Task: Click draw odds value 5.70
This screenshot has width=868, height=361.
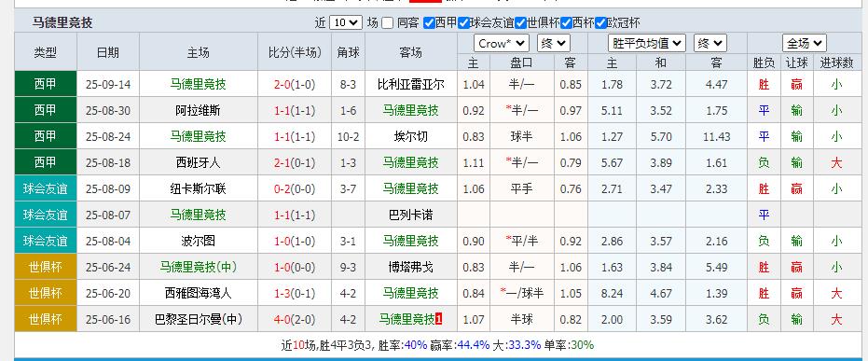Action: (661, 137)
